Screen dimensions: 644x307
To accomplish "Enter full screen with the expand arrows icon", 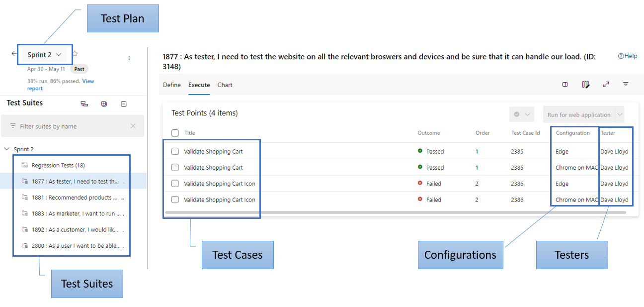I will click(x=606, y=84).
